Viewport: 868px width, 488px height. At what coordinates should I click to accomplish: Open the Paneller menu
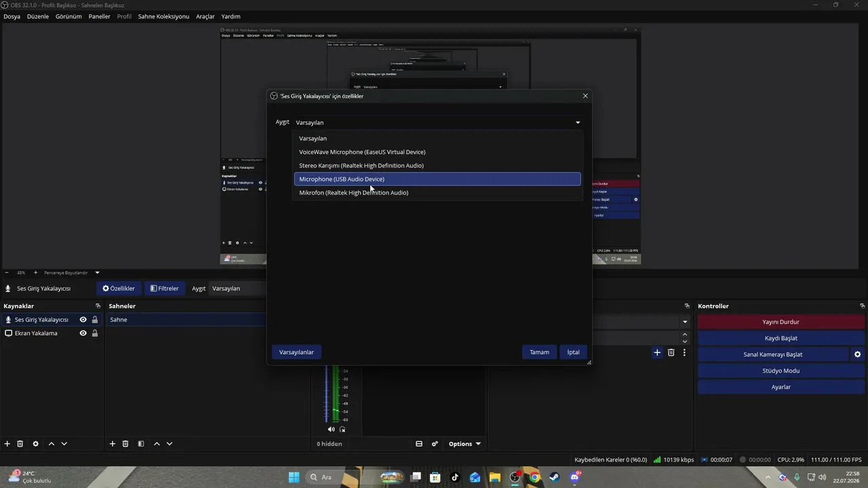coord(99,16)
